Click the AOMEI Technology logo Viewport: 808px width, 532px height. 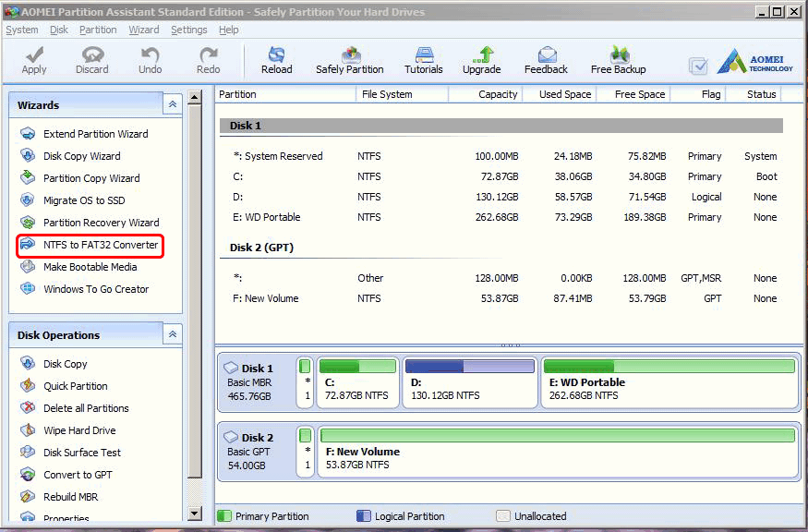tap(755, 61)
